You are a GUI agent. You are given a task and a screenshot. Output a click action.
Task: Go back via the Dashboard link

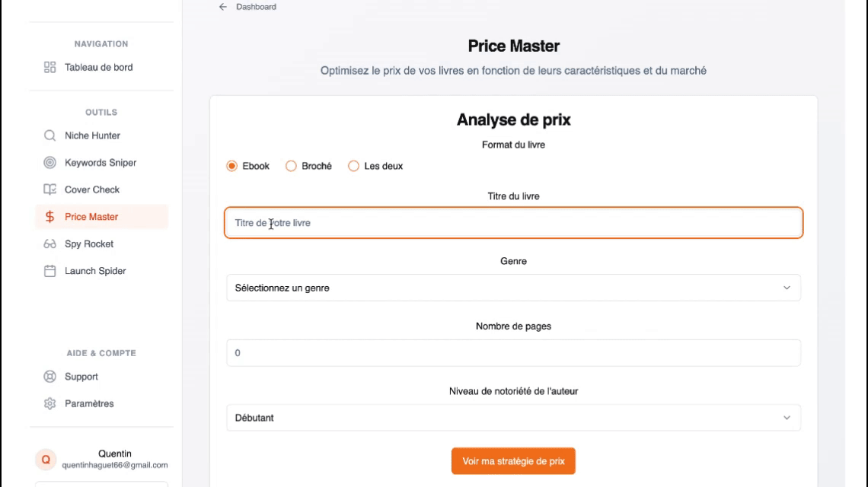coord(247,7)
